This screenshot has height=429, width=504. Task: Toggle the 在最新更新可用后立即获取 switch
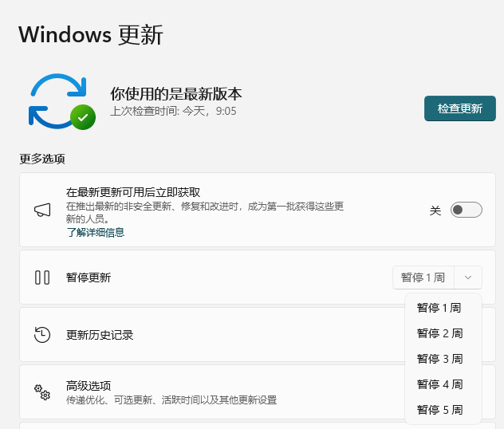(x=466, y=210)
